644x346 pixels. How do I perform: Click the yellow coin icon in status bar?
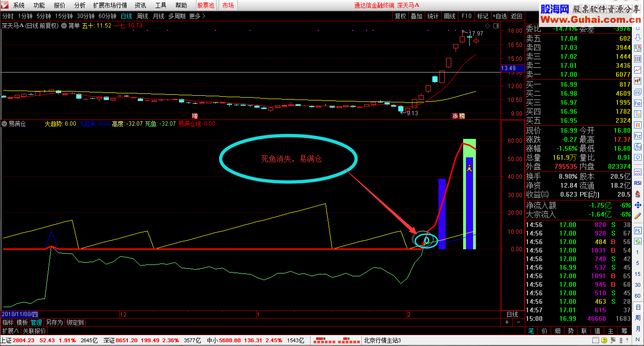tap(604, 340)
